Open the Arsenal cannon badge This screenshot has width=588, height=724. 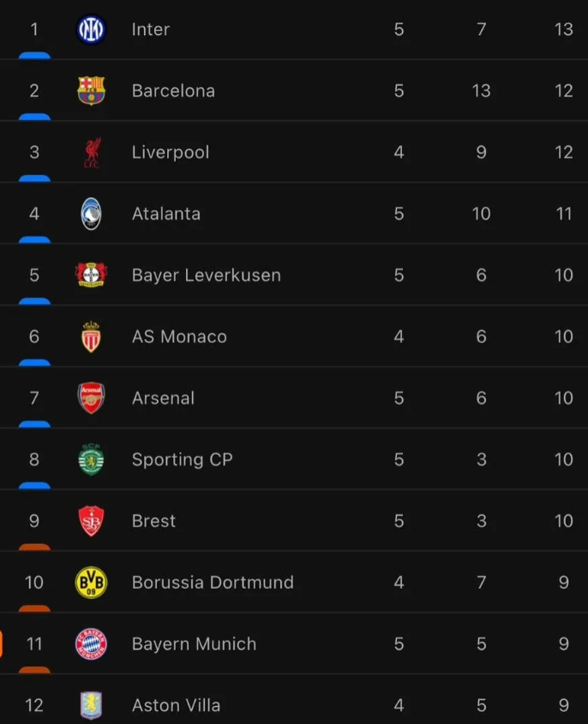[x=91, y=398]
